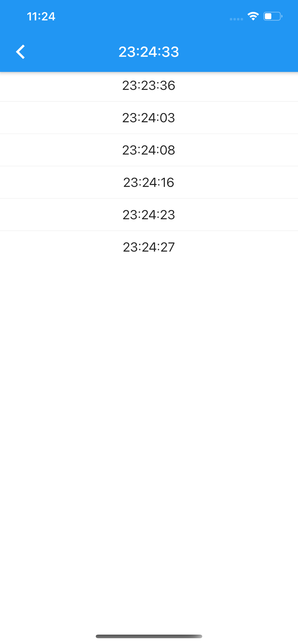Click the divider line between 23:24:08 and 23:24:16
Image resolution: width=298 pixels, height=644 pixels.
pos(149,166)
